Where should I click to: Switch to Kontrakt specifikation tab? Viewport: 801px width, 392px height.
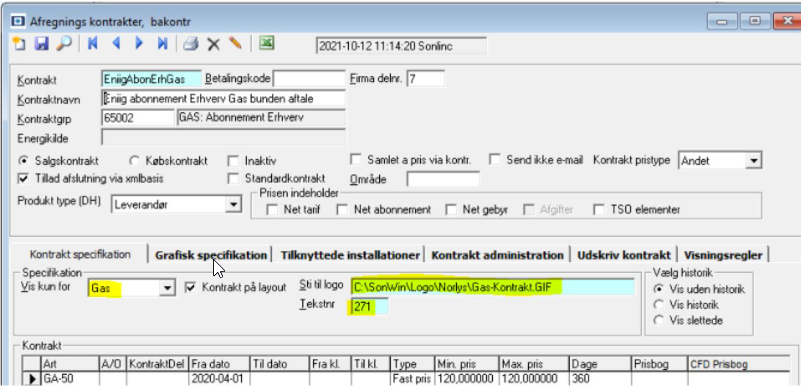[x=80, y=254]
